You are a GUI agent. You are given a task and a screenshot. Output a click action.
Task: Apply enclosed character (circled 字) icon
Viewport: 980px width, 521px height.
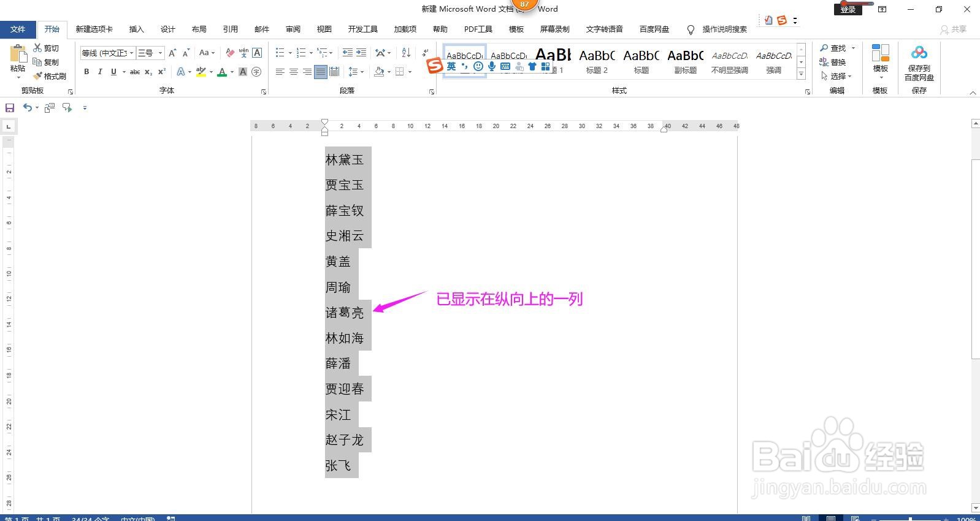256,72
